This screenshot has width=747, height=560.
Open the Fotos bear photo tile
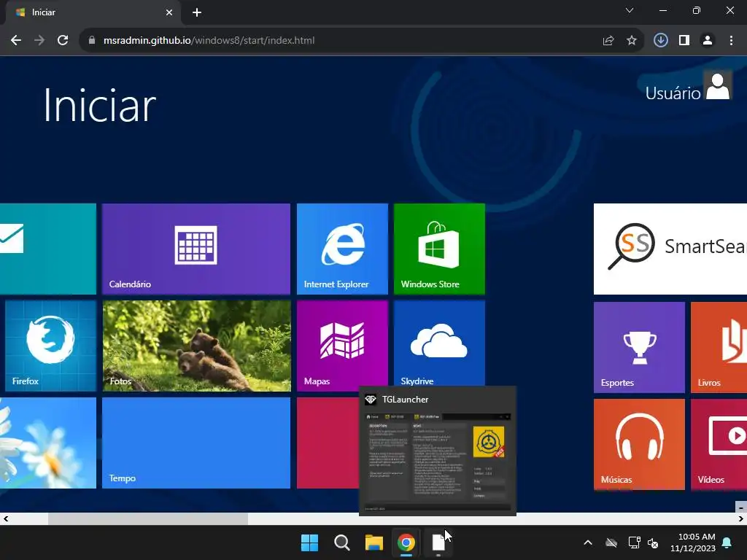click(197, 346)
